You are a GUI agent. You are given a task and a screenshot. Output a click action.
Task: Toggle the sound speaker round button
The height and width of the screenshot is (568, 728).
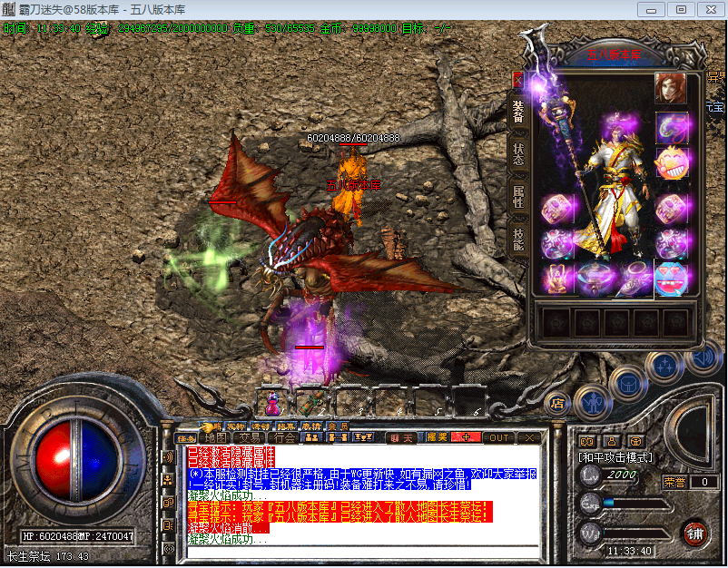pyautogui.click(x=703, y=358)
